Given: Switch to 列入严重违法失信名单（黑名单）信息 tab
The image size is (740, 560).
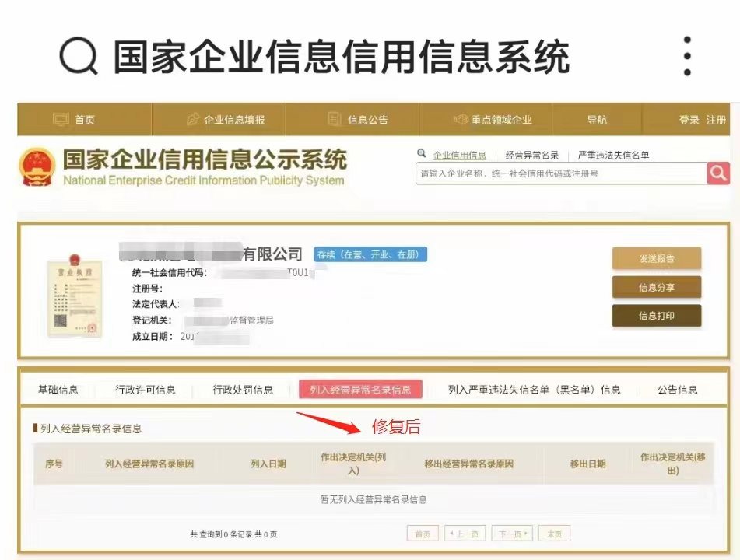Looking at the screenshot, I should (x=535, y=390).
